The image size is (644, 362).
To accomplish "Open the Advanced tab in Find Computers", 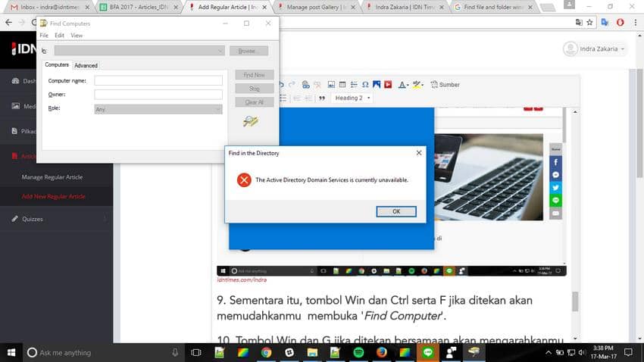I will [x=86, y=65].
